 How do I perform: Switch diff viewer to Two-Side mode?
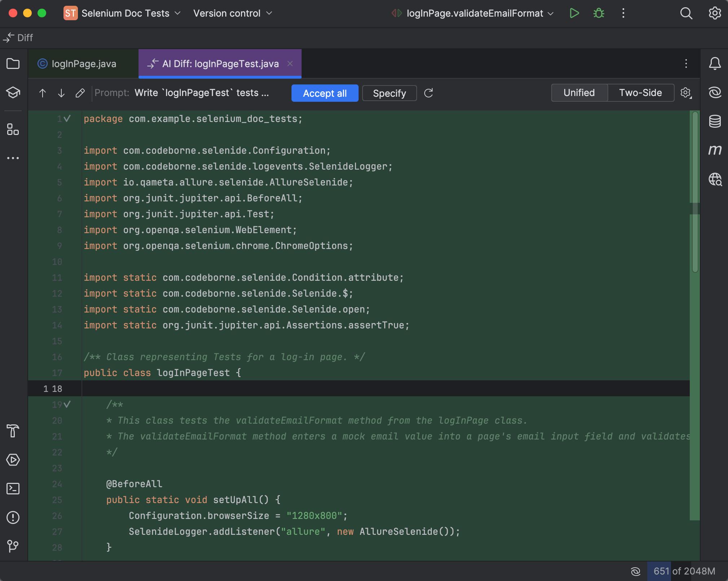640,93
